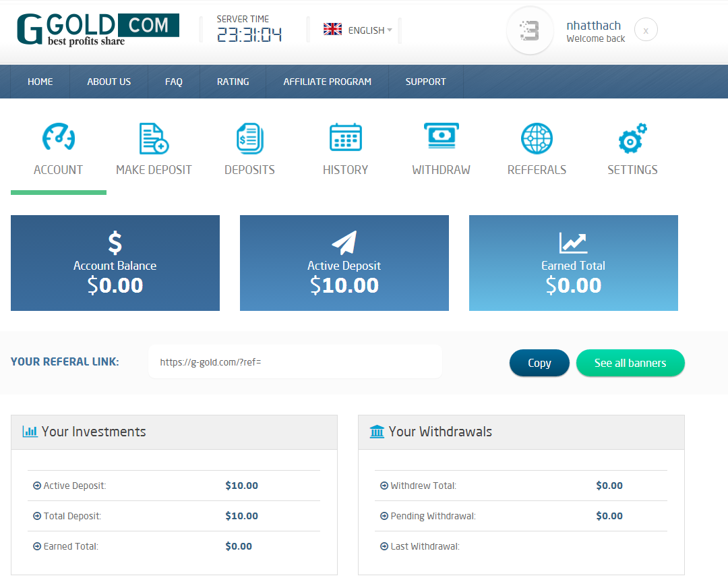This screenshot has width=728, height=582.
Task: Click the bank icon by Your Withdrawals
Action: 377,432
